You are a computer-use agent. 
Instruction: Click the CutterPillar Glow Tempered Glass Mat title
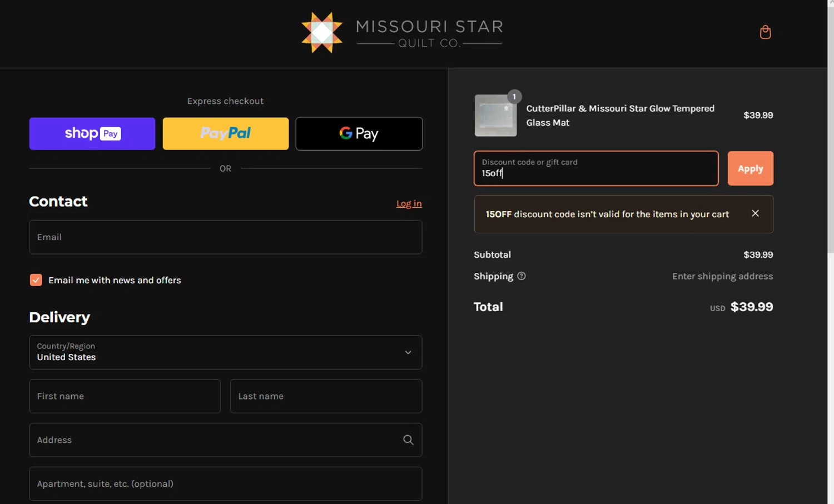coord(620,116)
